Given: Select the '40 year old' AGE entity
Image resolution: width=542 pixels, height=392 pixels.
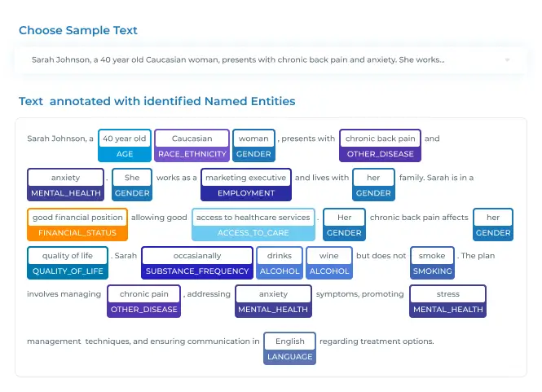Looking at the screenshot, I should [x=125, y=146].
